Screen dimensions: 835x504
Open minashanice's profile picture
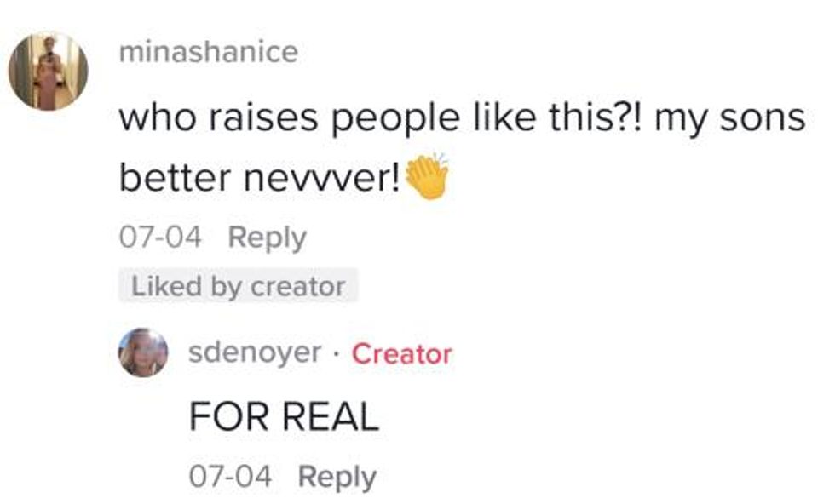pos(49,72)
